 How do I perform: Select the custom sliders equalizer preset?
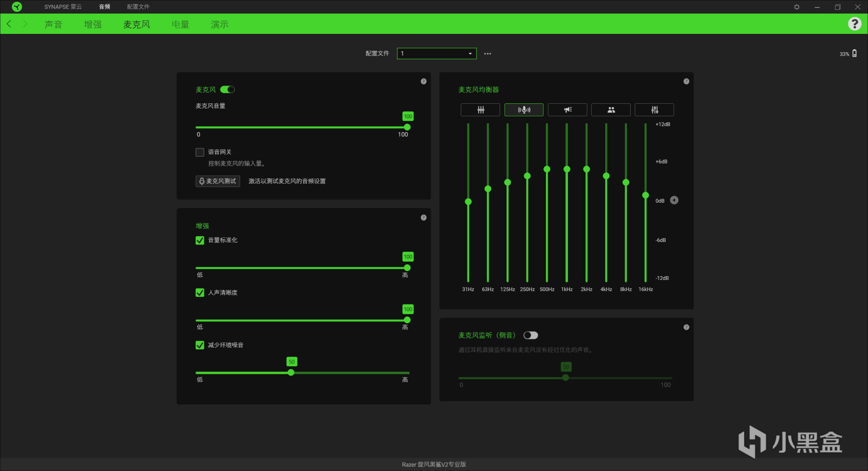654,110
